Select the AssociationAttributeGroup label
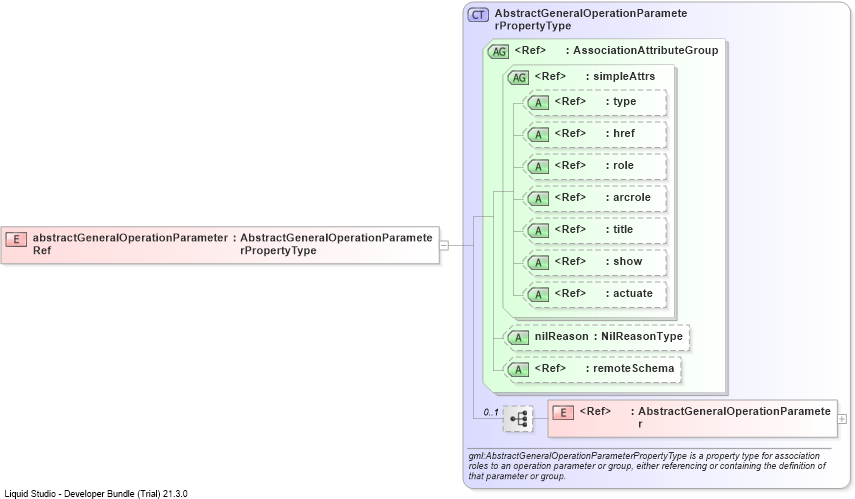The height and width of the screenshot is (499, 855). (645, 50)
